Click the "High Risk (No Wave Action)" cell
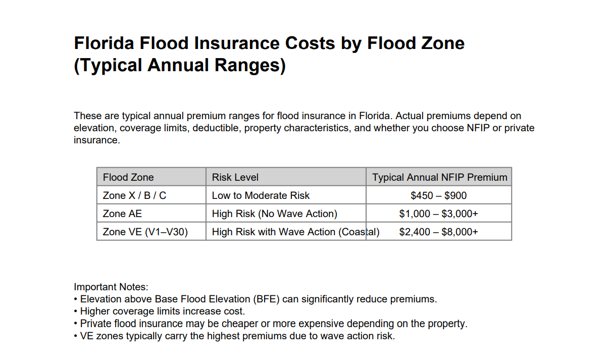The image size is (608, 364). click(274, 214)
